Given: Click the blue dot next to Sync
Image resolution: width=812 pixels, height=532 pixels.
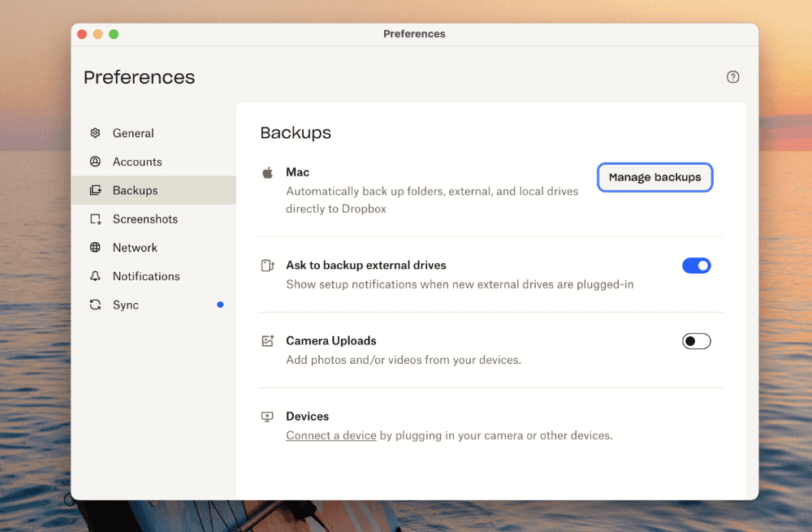Looking at the screenshot, I should point(220,305).
